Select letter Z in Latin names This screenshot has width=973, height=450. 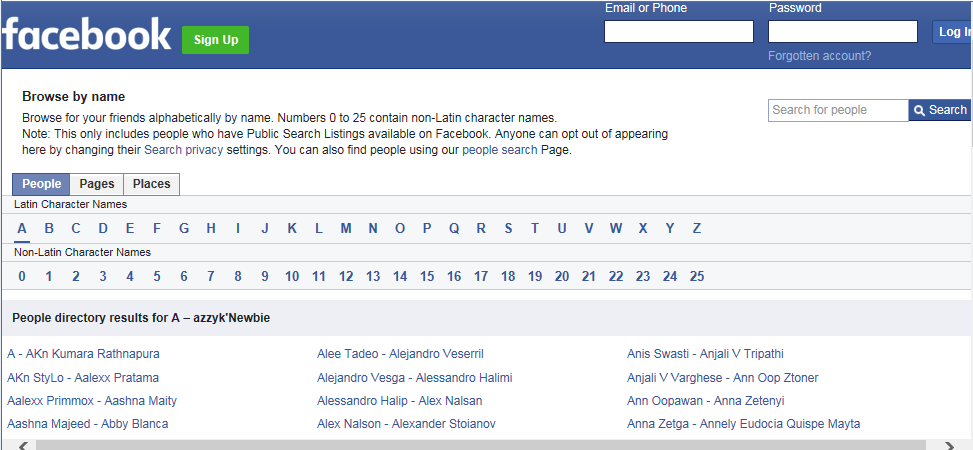696,228
